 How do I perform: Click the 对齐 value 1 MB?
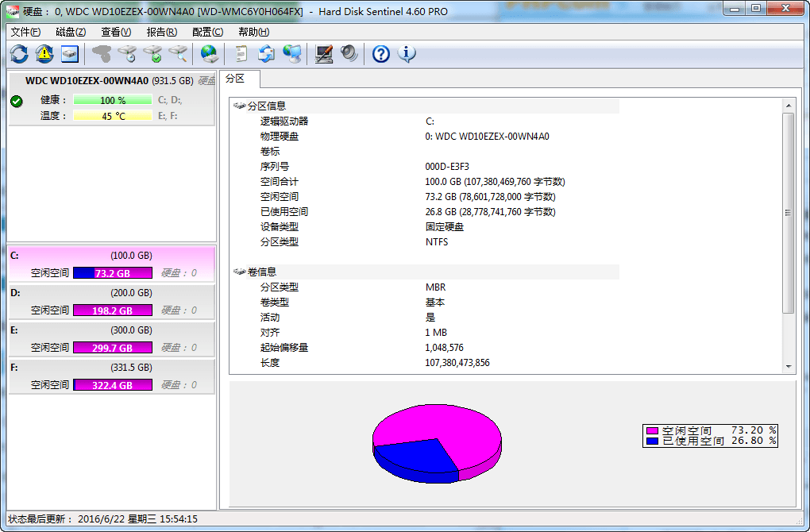436,333
